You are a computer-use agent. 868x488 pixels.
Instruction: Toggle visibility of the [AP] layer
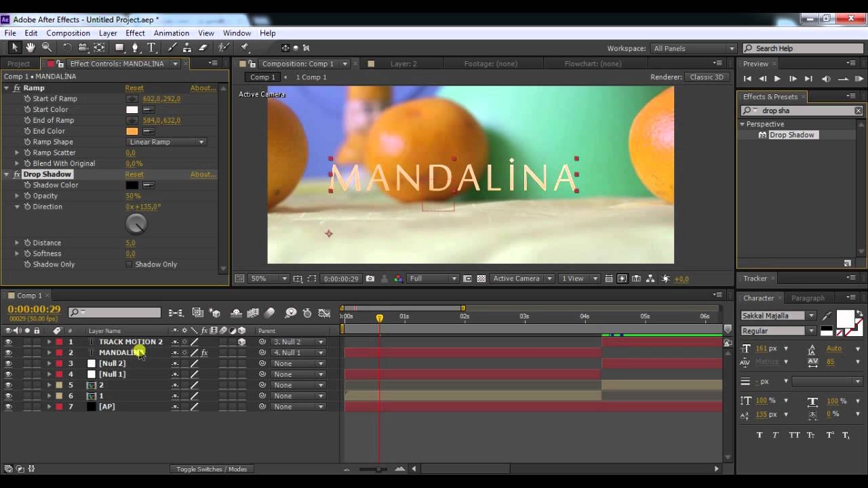pos(9,407)
